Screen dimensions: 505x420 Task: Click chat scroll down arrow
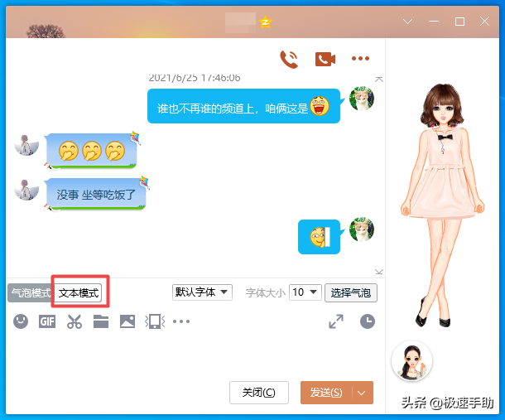click(x=379, y=272)
